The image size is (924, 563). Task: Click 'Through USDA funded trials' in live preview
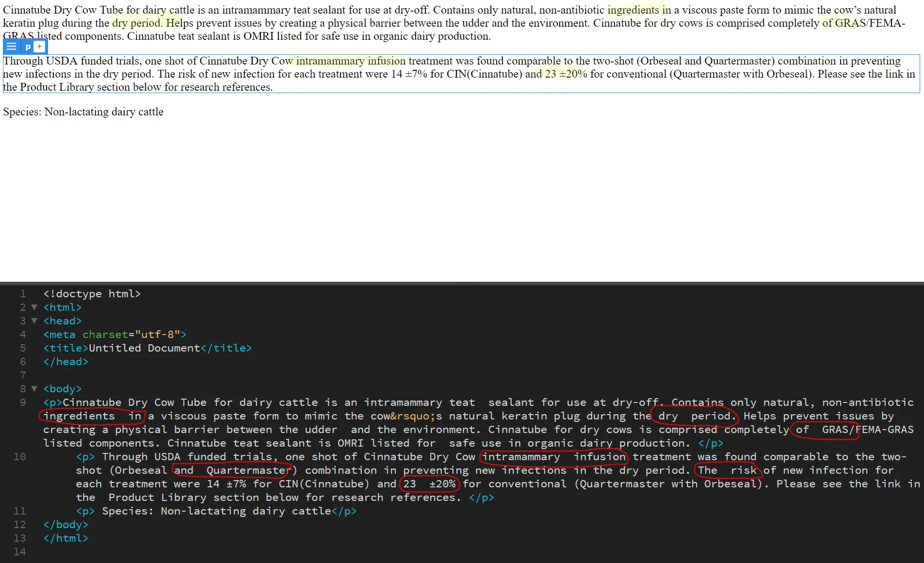[x=72, y=61]
